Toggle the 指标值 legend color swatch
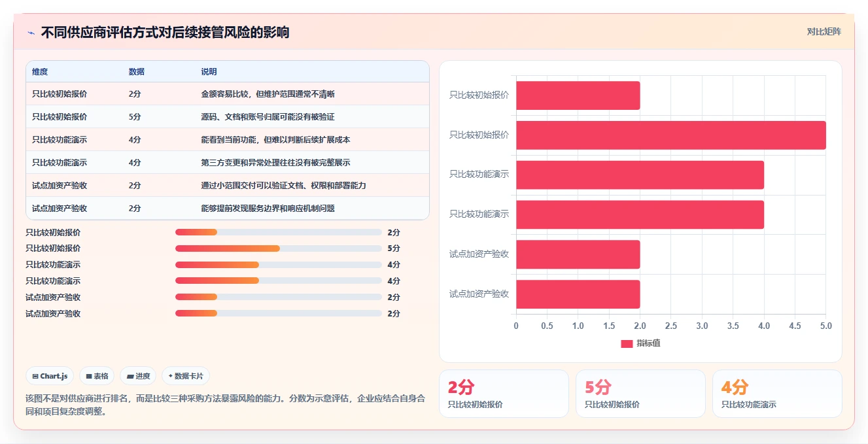 (627, 344)
